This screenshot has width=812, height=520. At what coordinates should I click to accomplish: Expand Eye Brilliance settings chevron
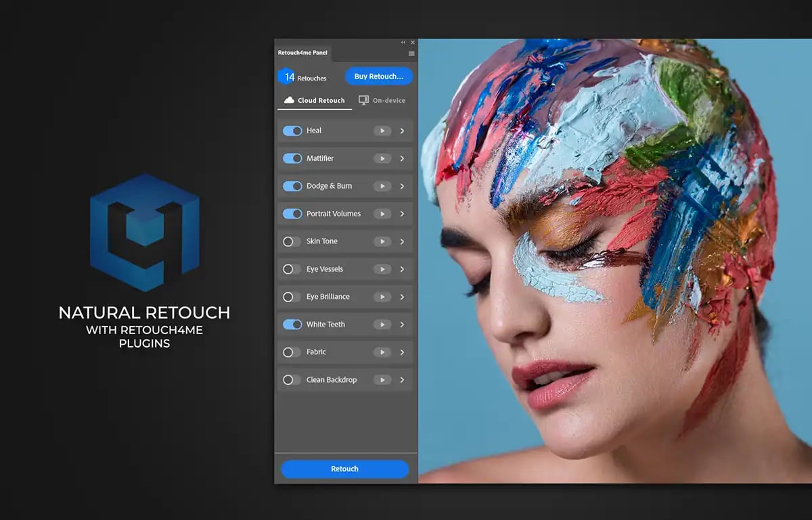tap(402, 297)
